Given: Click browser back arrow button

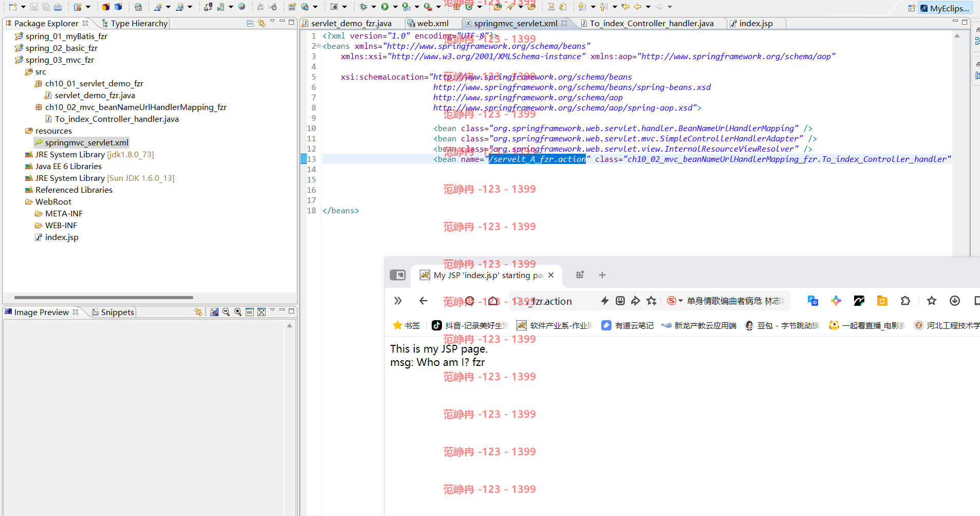Looking at the screenshot, I should [x=423, y=301].
